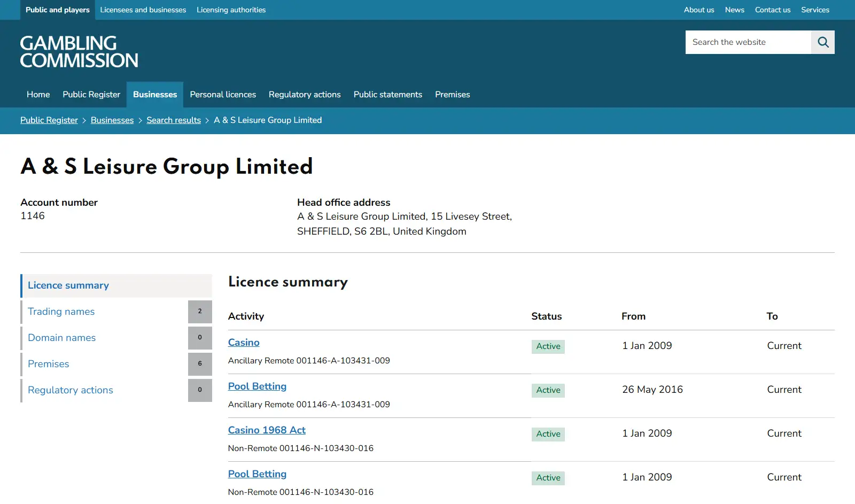Click the search magnifier icon button

click(x=823, y=42)
